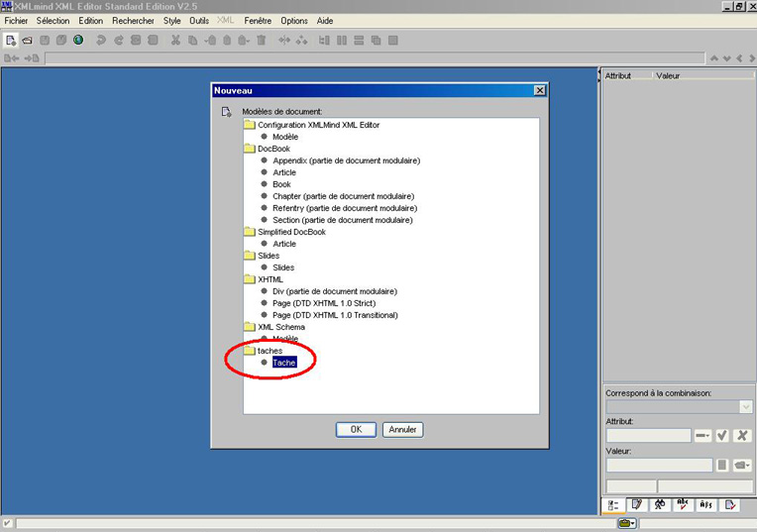The image size is (757, 532).
Task: Click the trash Delete toolbar icon
Action: 262,41
